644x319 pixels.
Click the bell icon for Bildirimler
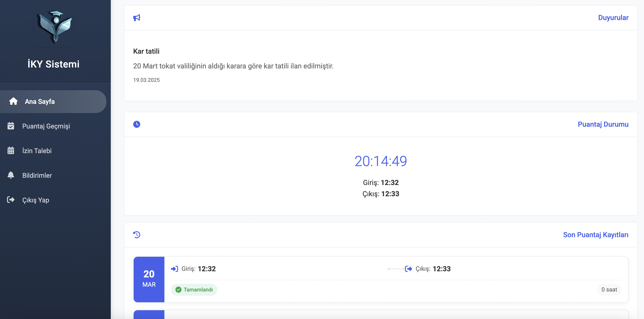(11, 175)
